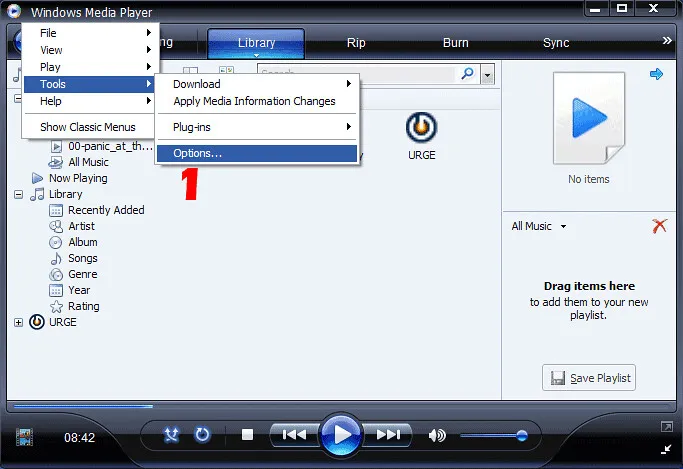Choose Apply Media Information Changes
Screen dimensions: 683x469
pos(257,101)
